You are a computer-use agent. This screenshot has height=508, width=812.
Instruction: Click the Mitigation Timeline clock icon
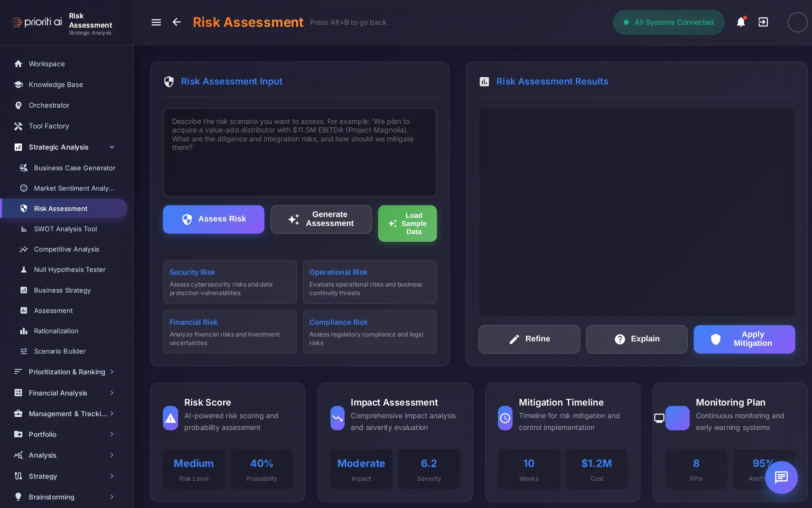coord(505,418)
